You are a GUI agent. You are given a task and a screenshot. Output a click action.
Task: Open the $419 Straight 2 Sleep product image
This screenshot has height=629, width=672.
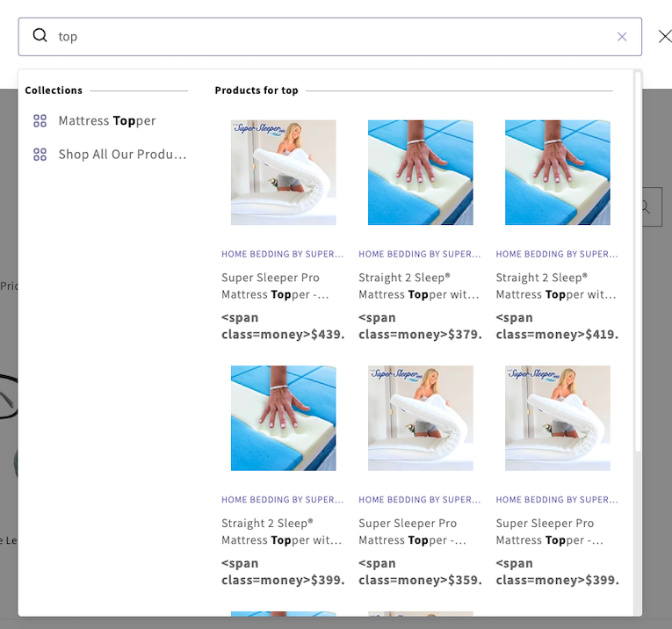click(558, 172)
